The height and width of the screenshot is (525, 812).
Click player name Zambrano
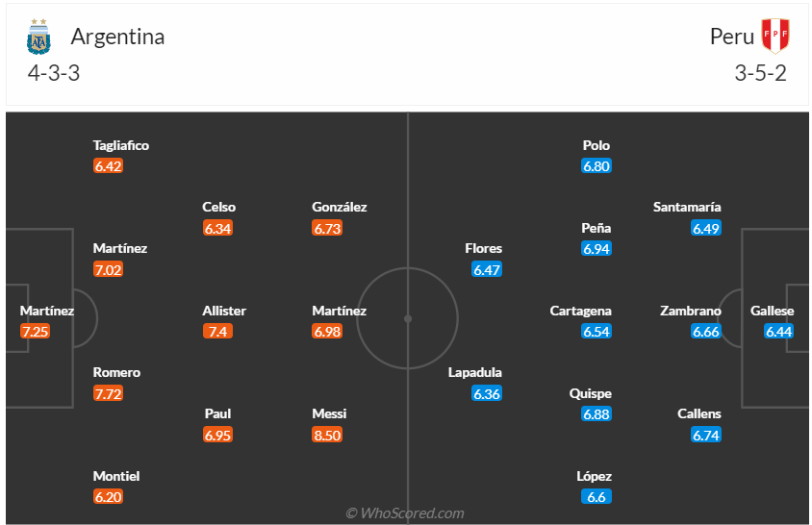click(x=691, y=311)
